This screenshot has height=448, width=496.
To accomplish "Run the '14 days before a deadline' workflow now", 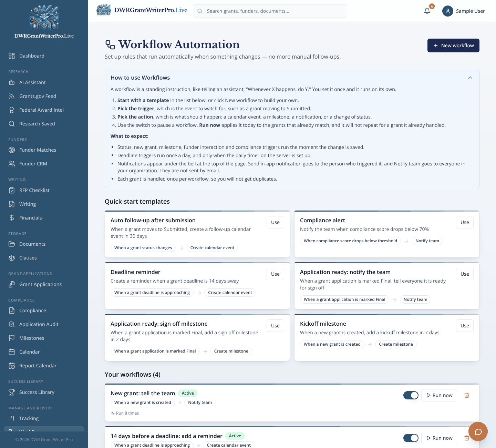I will (439, 438).
